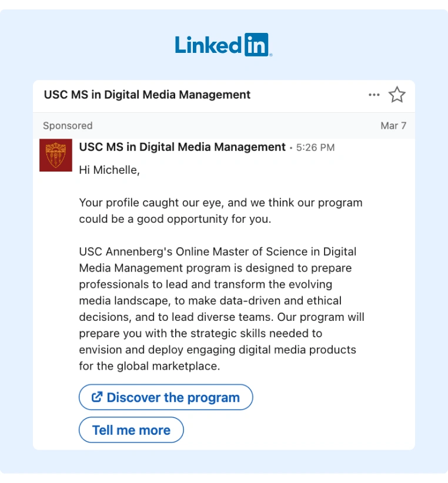Screen dimensions: 448x483
Task: Click the "USC Annenberg's Online Master" line
Action: 218,251
